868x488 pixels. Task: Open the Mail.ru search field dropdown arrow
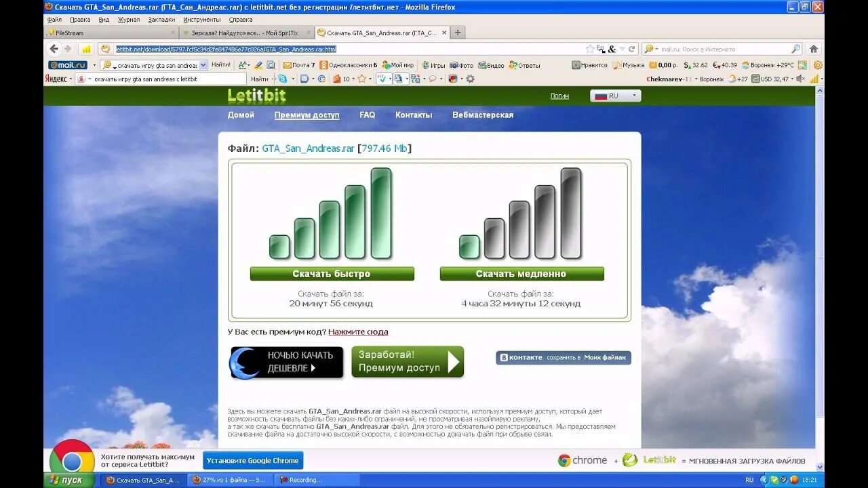[203, 65]
